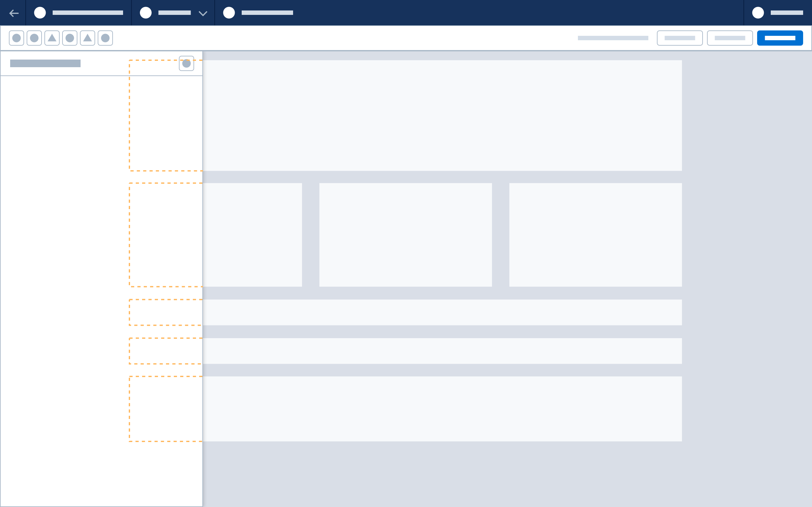Click the back arrow in the header
Image resolution: width=812 pixels, height=507 pixels.
[x=14, y=13]
